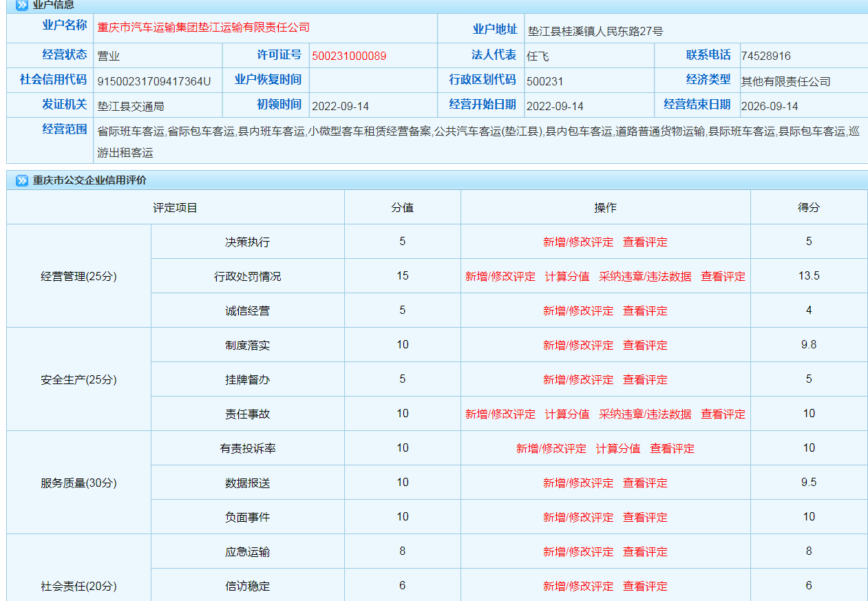Image resolution: width=868 pixels, height=601 pixels.
Task: Select the score 9.5 for 数据报送
Action: 809,482
